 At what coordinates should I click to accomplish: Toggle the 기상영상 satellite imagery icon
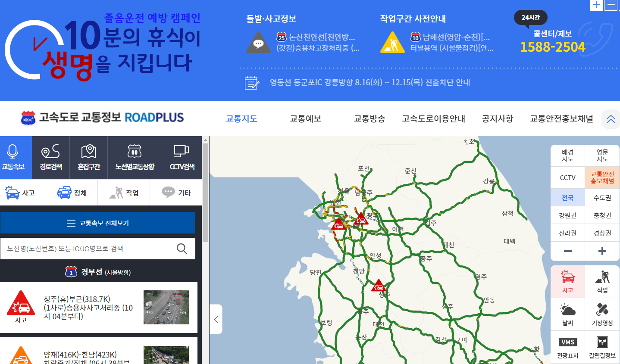[602, 314]
